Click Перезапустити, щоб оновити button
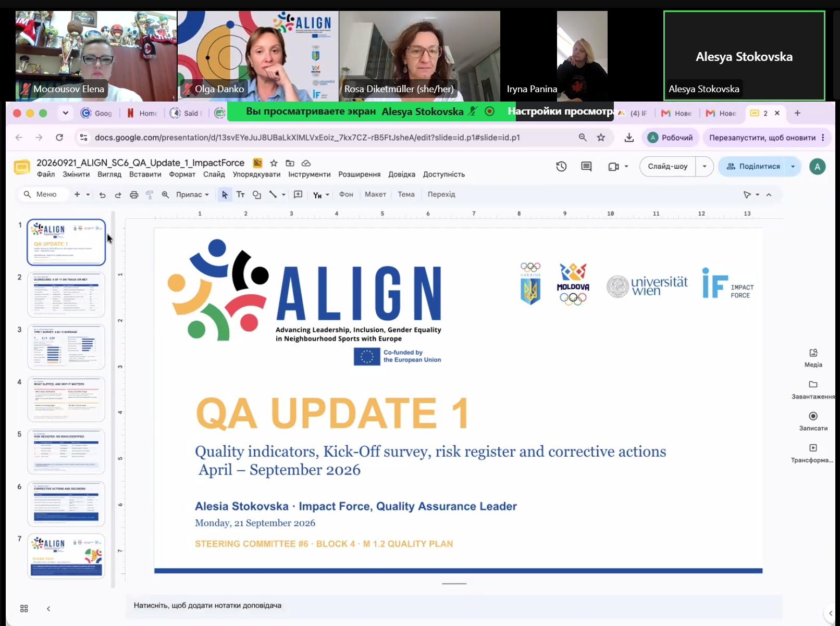 click(x=762, y=137)
